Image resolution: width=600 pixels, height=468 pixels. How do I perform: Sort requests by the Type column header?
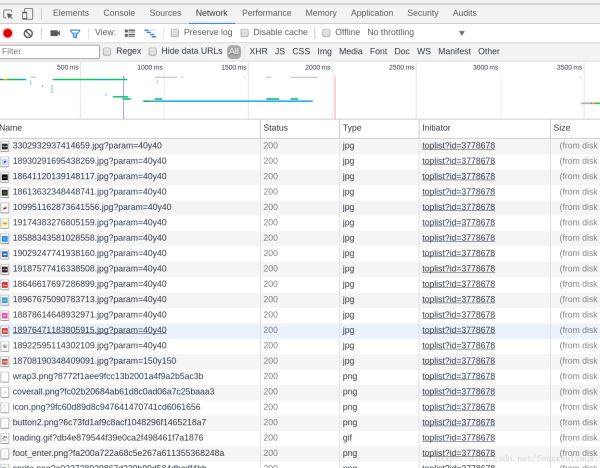[379, 128]
